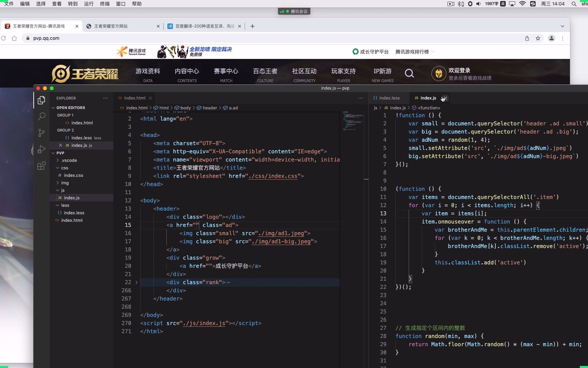The height and width of the screenshot is (368, 588).
Task: Open Spotlight search in macOS menu bar
Action: click(574, 4)
